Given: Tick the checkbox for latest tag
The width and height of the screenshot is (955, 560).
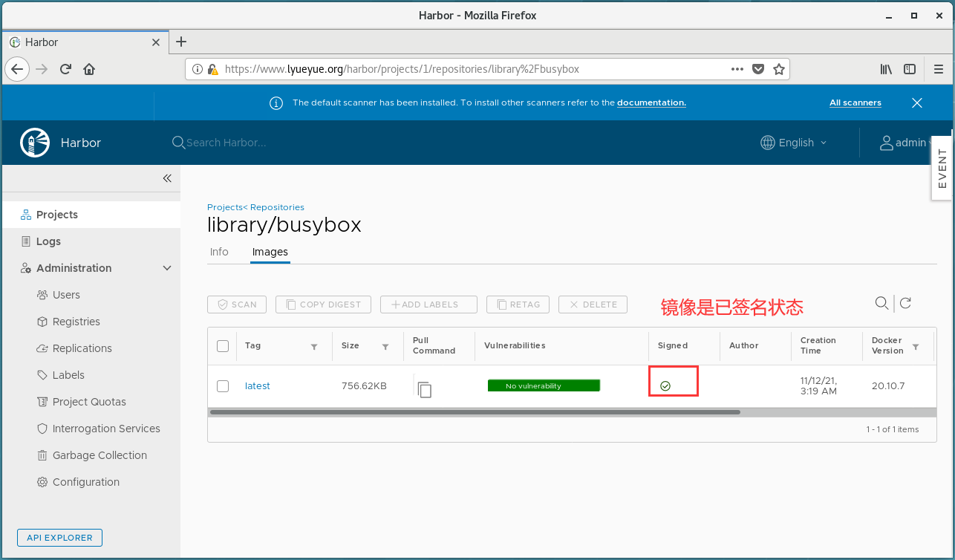Looking at the screenshot, I should click(x=223, y=386).
